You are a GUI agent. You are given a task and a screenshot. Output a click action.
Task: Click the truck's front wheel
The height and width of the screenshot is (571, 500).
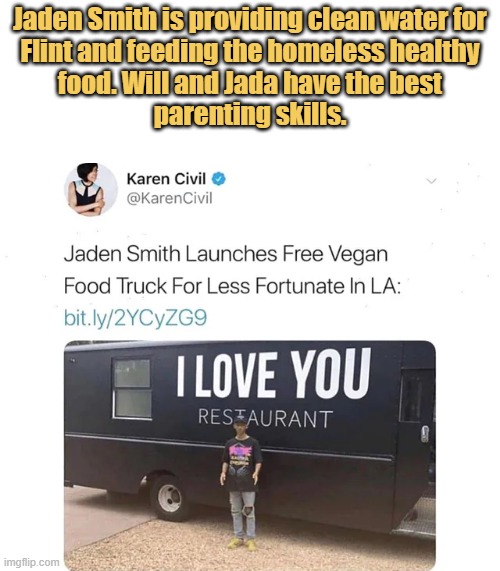170,498
